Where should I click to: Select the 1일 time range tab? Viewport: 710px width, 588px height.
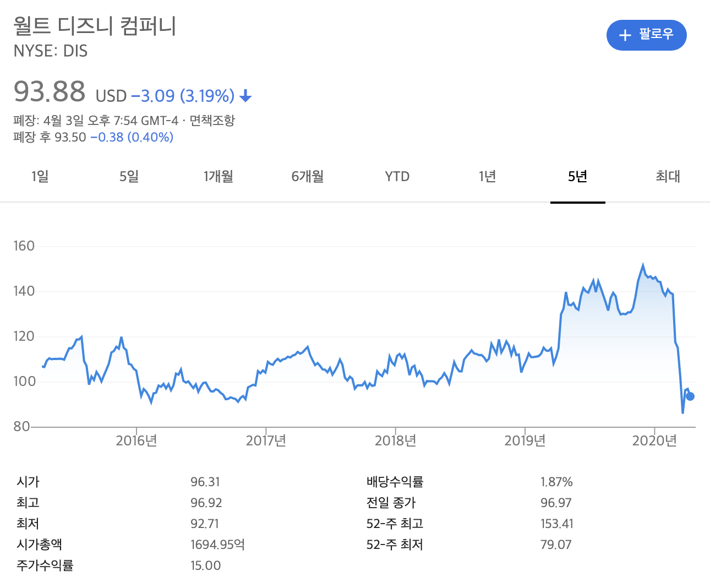coord(40,176)
